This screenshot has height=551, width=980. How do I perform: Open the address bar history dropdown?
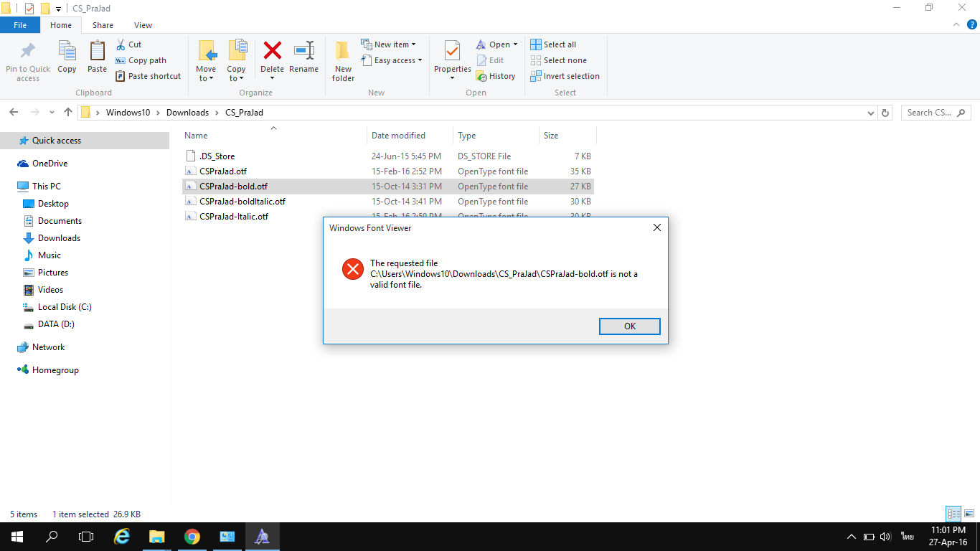pos(871,113)
